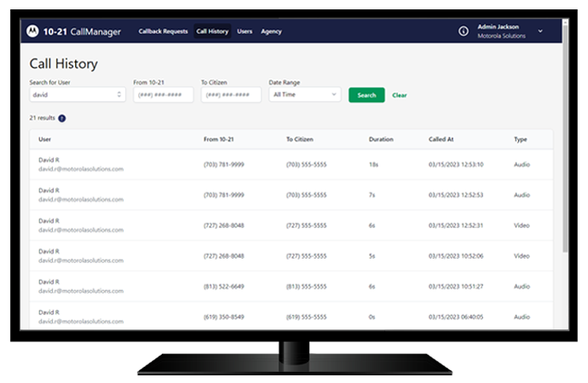This screenshot has width=588, height=383.
Task: Click the Duration column header
Action: tap(381, 139)
